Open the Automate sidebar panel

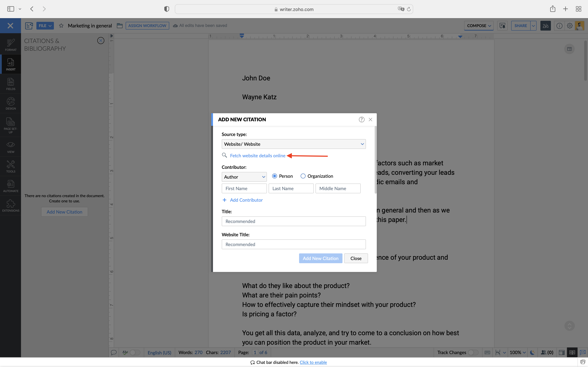click(x=10, y=186)
